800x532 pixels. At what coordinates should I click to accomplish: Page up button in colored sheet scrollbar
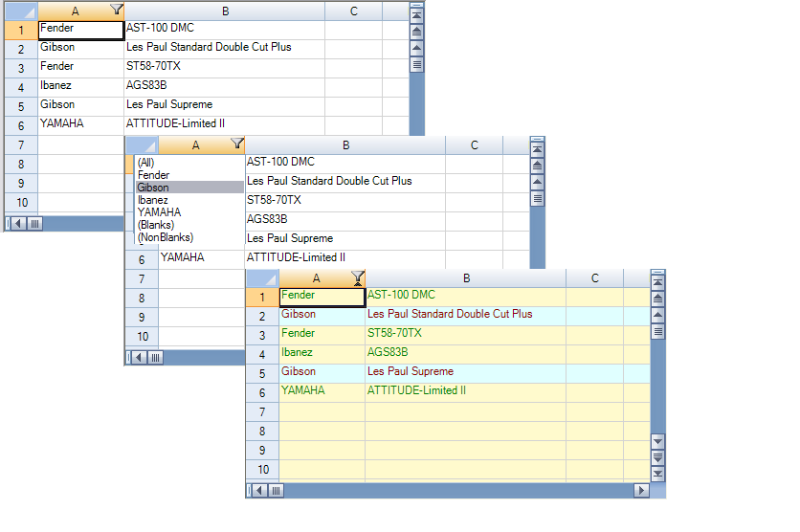pyautogui.click(x=658, y=299)
